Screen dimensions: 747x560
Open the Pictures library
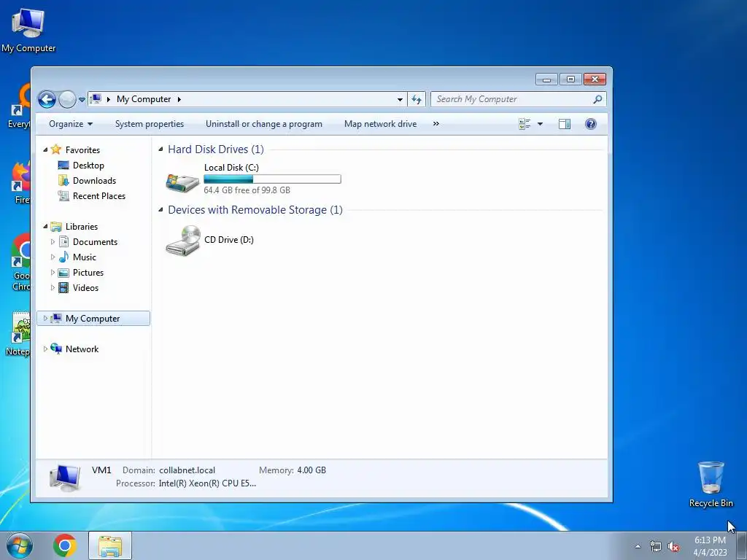[88, 273]
